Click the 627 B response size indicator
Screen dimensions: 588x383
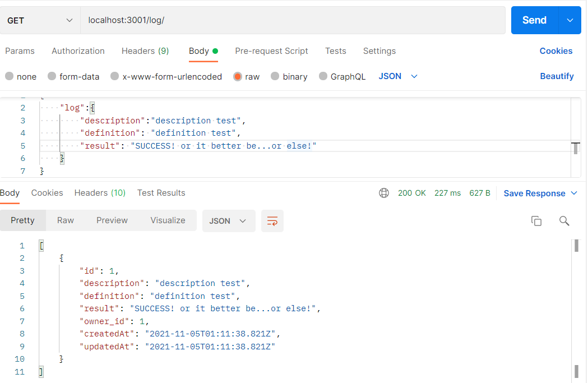click(480, 192)
